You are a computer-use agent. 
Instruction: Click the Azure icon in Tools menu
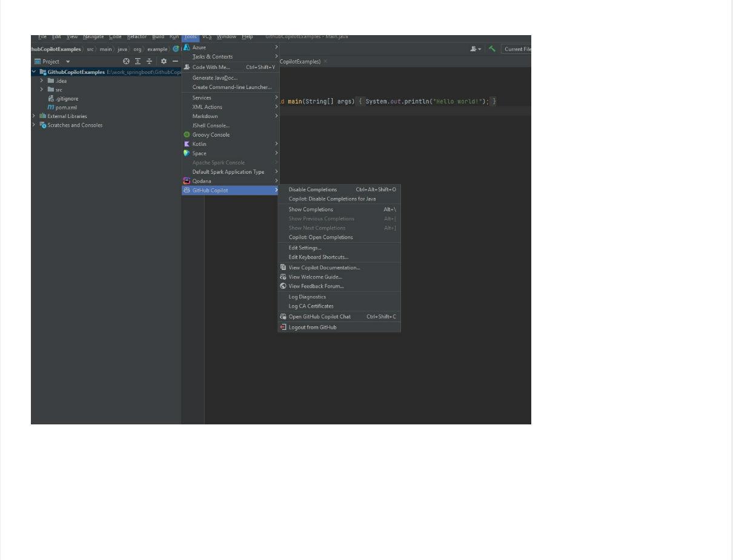click(187, 47)
